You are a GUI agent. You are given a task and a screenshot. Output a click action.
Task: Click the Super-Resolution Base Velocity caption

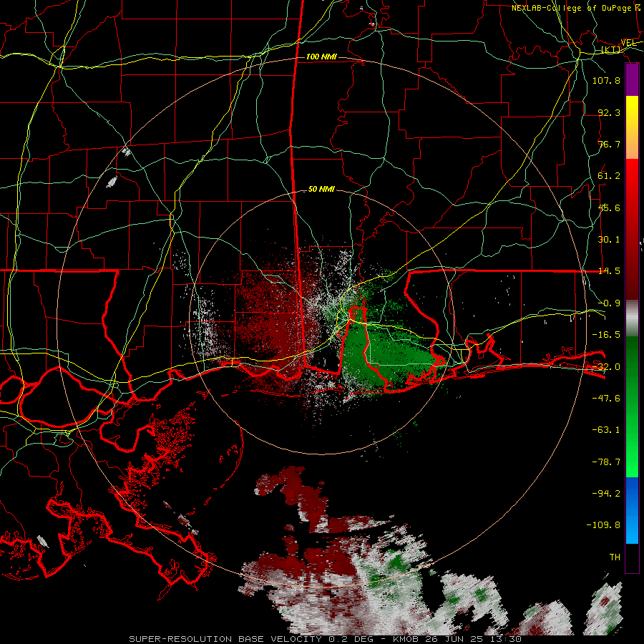coord(326,639)
